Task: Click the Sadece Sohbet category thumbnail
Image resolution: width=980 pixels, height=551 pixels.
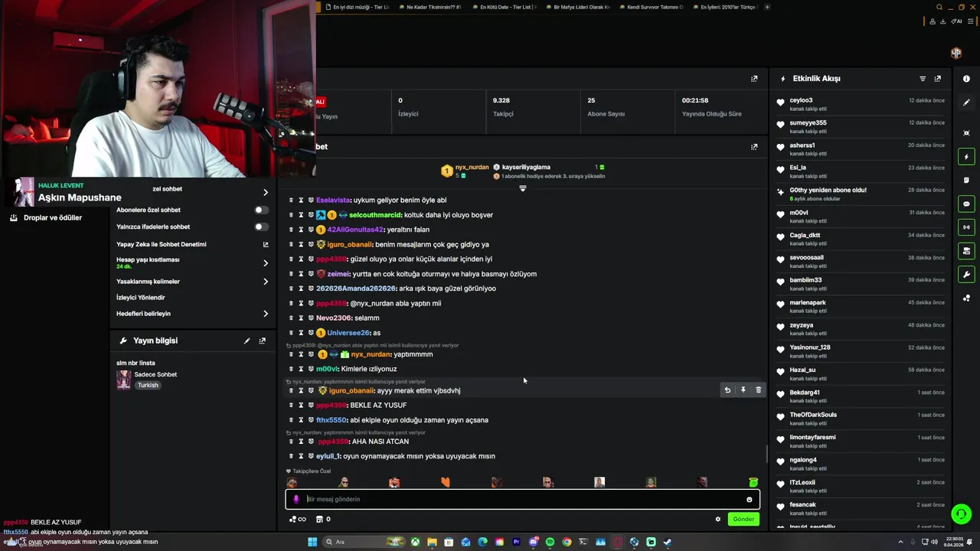Action: pos(123,380)
